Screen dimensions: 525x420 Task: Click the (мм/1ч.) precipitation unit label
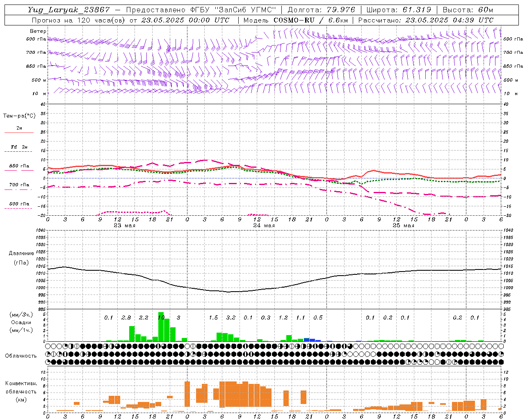[21, 330]
